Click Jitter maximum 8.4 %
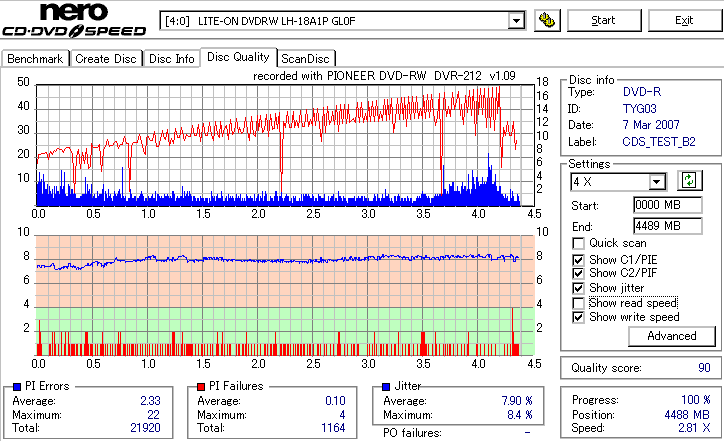The height and width of the screenshot is (441, 724). tap(520, 415)
